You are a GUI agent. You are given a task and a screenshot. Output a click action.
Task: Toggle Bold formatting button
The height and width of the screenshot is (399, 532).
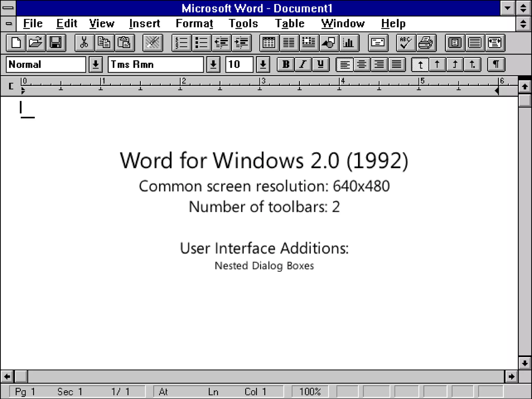click(286, 64)
